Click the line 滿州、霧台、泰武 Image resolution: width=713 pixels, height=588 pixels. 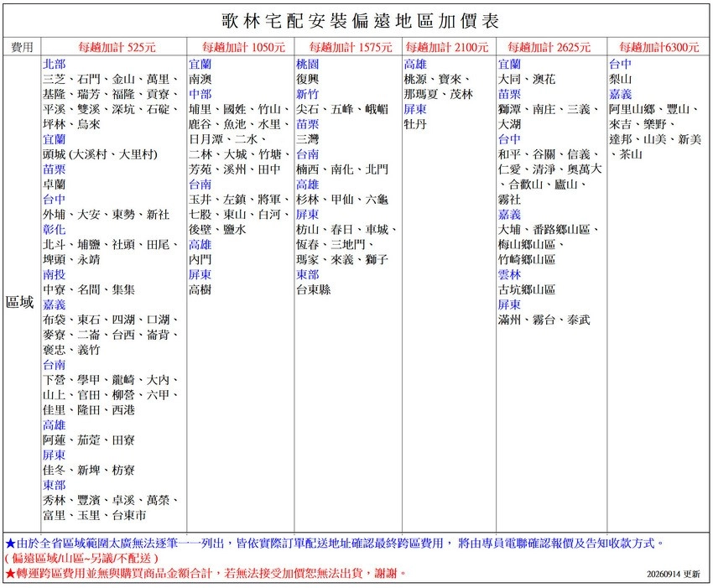pos(544,320)
